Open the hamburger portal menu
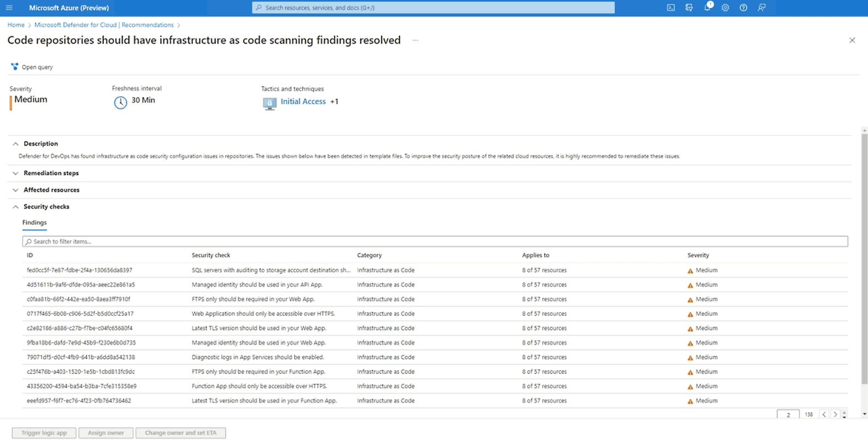868x441 pixels. click(9, 8)
